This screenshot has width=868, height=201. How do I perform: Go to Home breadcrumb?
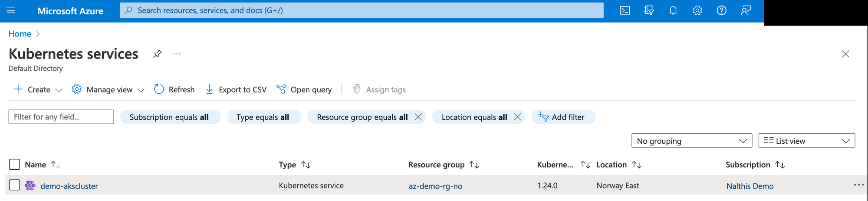pos(20,34)
